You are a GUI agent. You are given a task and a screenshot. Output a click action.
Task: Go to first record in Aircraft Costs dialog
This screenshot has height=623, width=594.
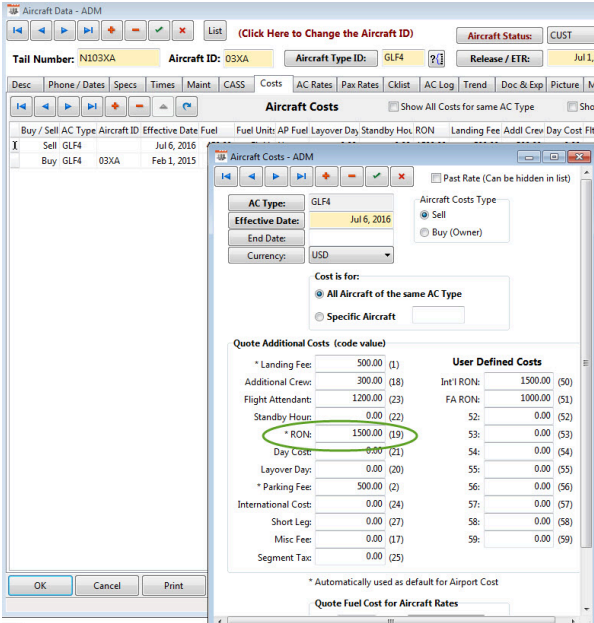(226, 176)
